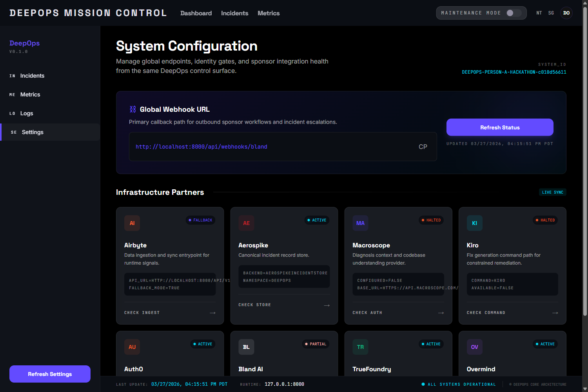Screen dimensions: 588x392
Task: Click the Check Store arrow on Aerospike
Action: [327, 305]
